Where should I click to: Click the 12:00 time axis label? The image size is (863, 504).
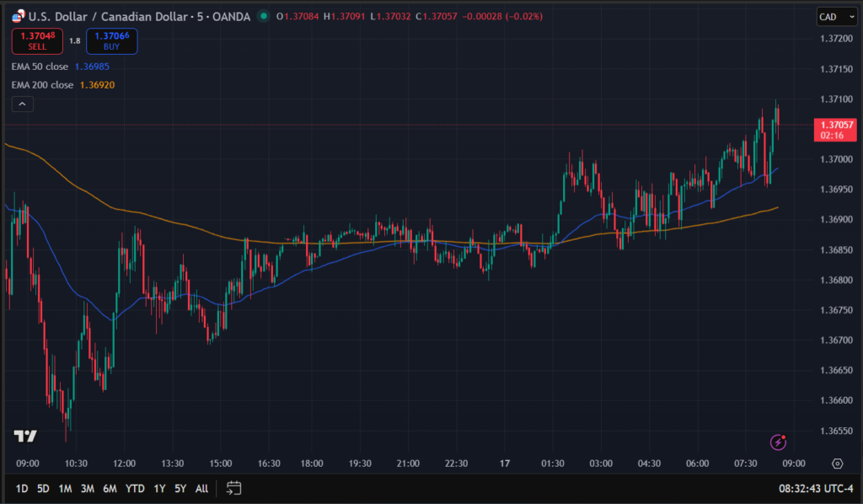124,464
